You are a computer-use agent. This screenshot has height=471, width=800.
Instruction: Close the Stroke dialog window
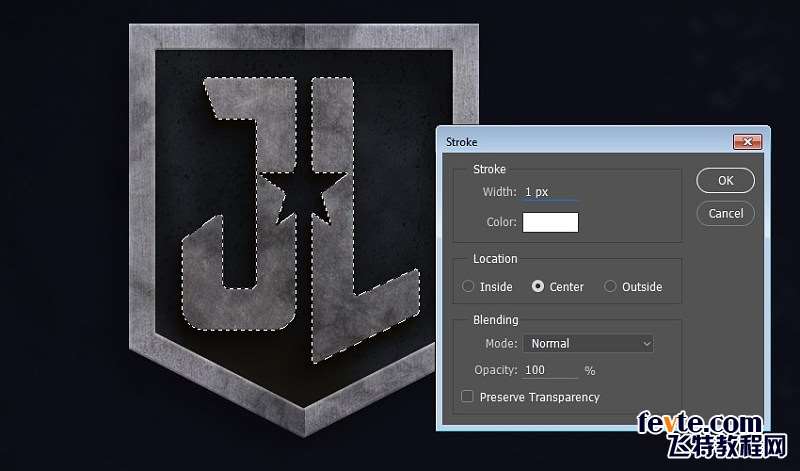point(747,142)
